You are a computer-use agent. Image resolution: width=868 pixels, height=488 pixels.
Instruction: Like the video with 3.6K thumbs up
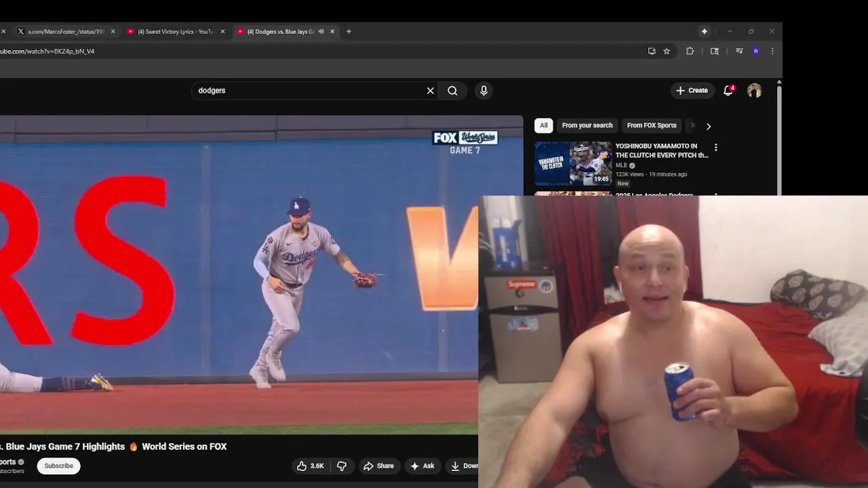coord(310,466)
